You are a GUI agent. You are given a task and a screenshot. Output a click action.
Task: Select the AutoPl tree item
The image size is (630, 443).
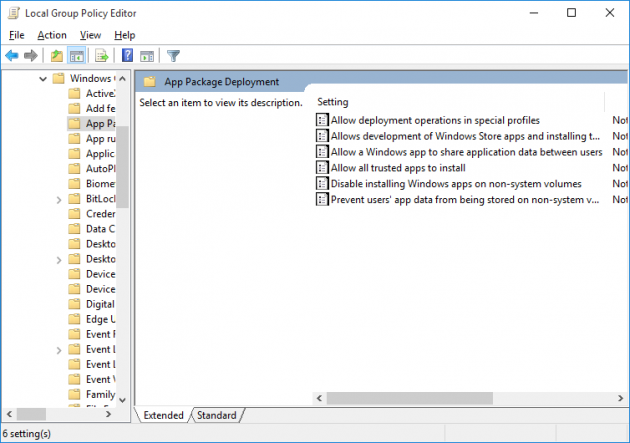[x=100, y=169]
